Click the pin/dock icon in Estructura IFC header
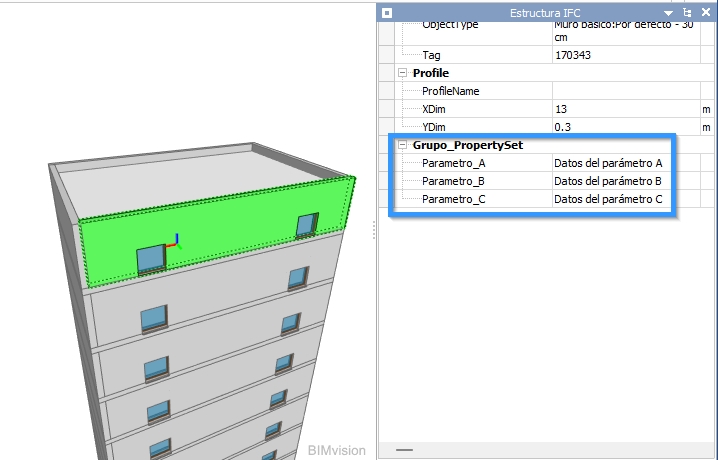718x460 pixels. (x=688, y=12)
